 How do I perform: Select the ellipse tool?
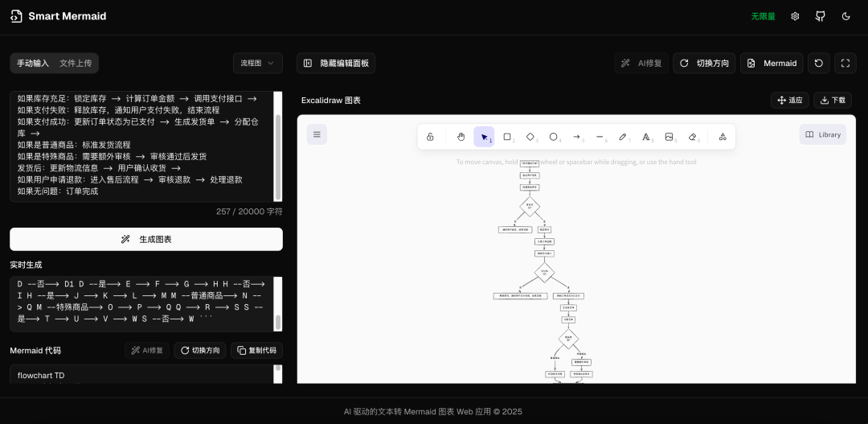coord(554,137)
